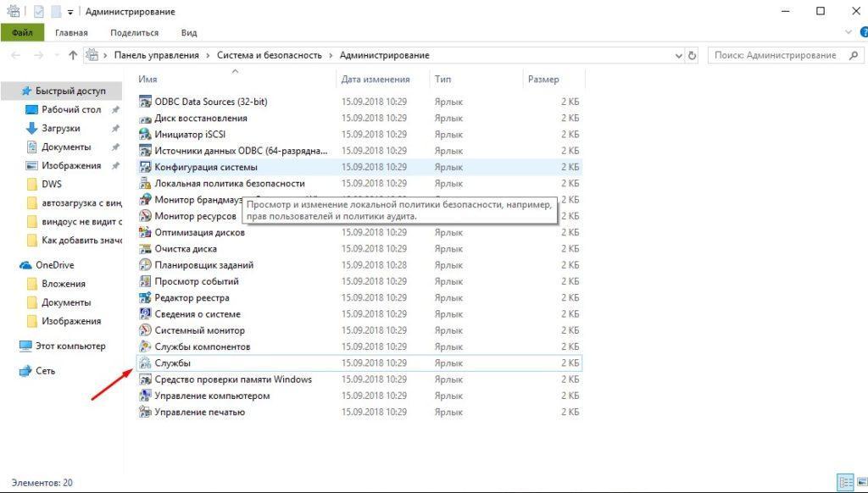This screenshot has width=868, height=493.
Task: Select the Конфигурация системы icon
Action: pos(145,167)
